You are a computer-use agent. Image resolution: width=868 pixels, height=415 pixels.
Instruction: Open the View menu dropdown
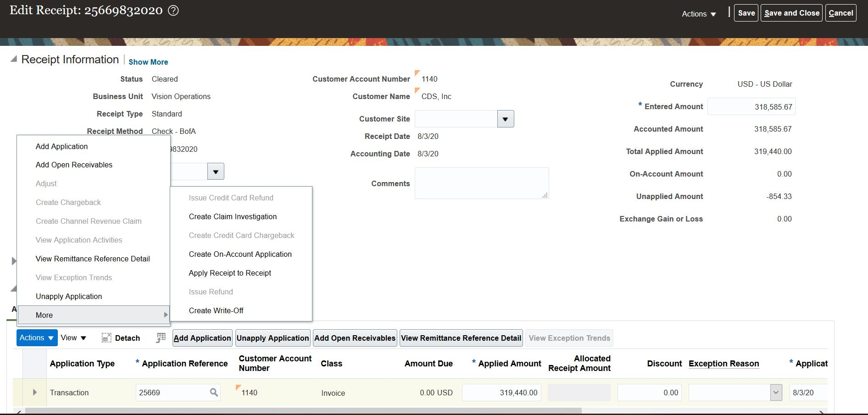[x=73, y=338]
